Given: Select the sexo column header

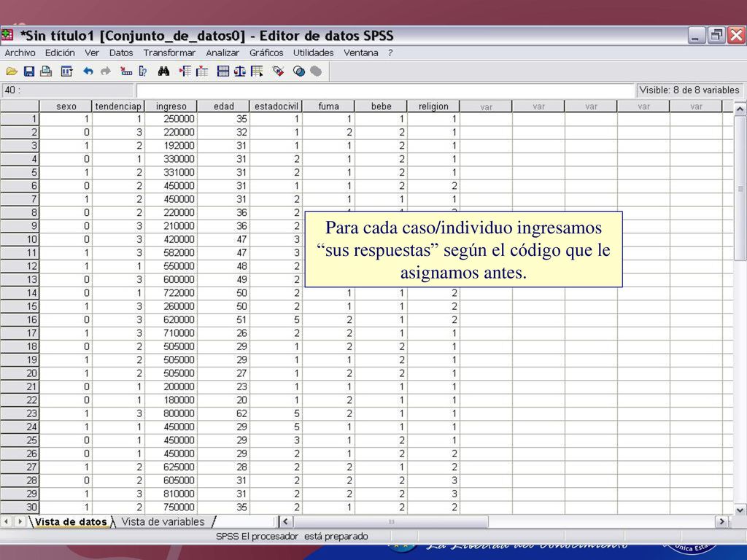Looking at the screenshot, I should tap(66, 106).
